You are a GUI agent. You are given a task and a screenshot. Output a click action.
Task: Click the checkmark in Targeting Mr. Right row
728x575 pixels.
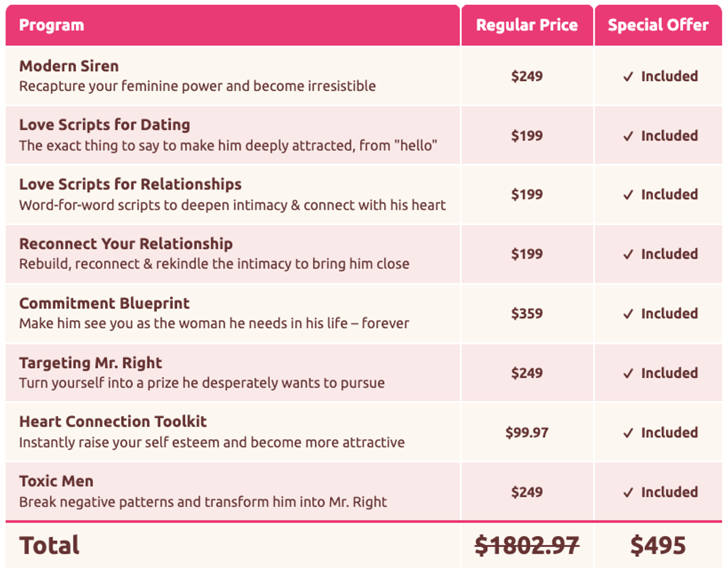coord(628,373)
